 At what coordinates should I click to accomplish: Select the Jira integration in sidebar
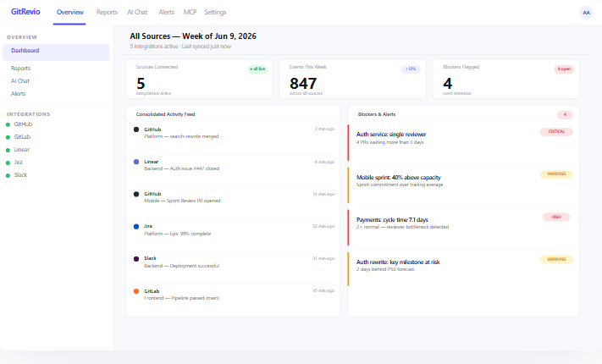(18, 162)
